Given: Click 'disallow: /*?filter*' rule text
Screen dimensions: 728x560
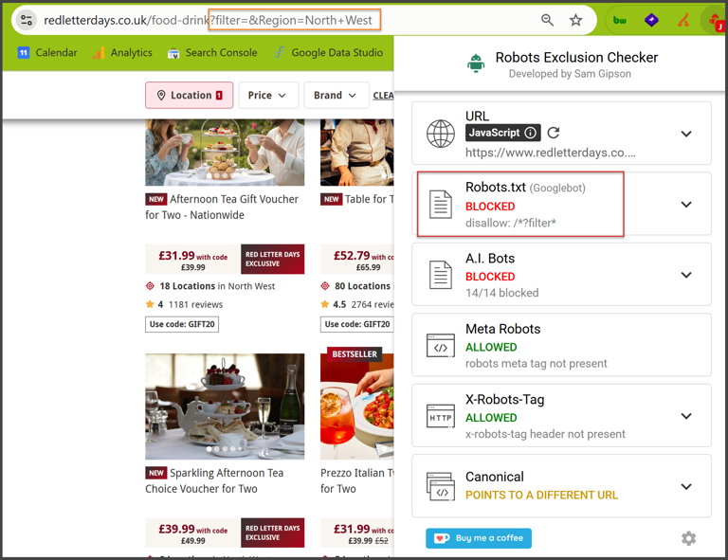Looking at the screenshot, I should pyautogui.click(x=511, y=223).
